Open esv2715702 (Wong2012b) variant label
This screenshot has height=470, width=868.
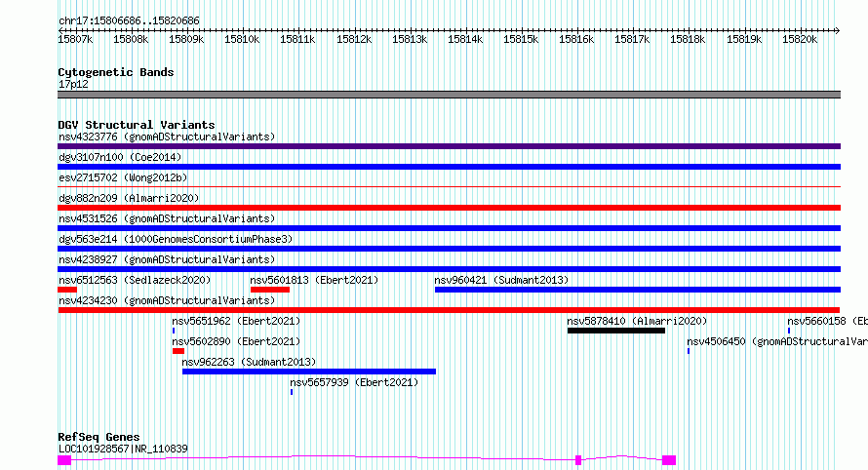point(123,177)
